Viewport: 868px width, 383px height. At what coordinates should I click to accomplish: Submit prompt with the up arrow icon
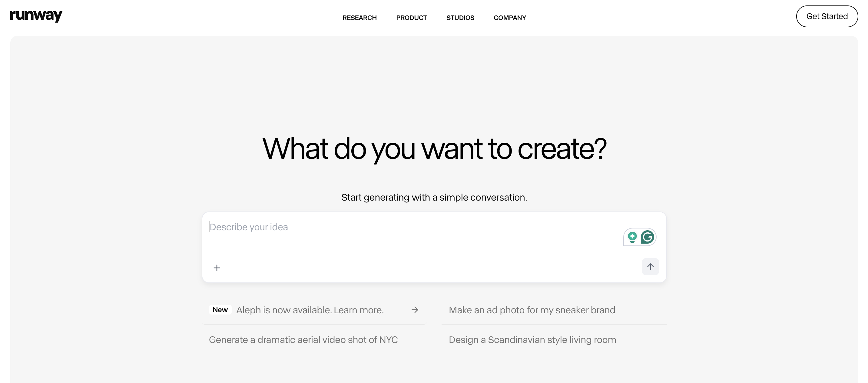[x=650, y=267]
